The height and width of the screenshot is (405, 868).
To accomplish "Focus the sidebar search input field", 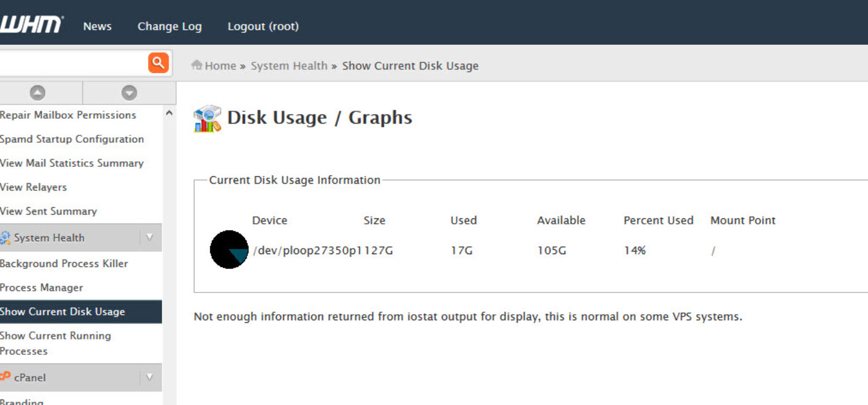I will coord(71,62).
